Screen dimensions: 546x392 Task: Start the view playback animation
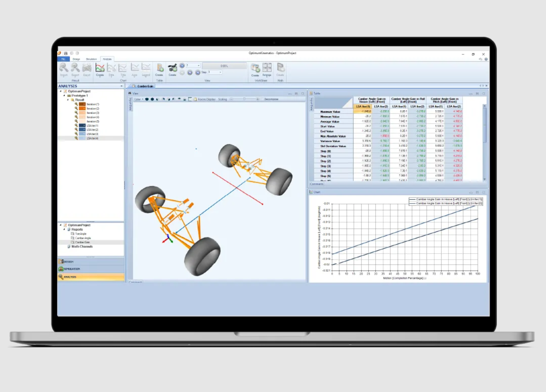tap(182, 66)
